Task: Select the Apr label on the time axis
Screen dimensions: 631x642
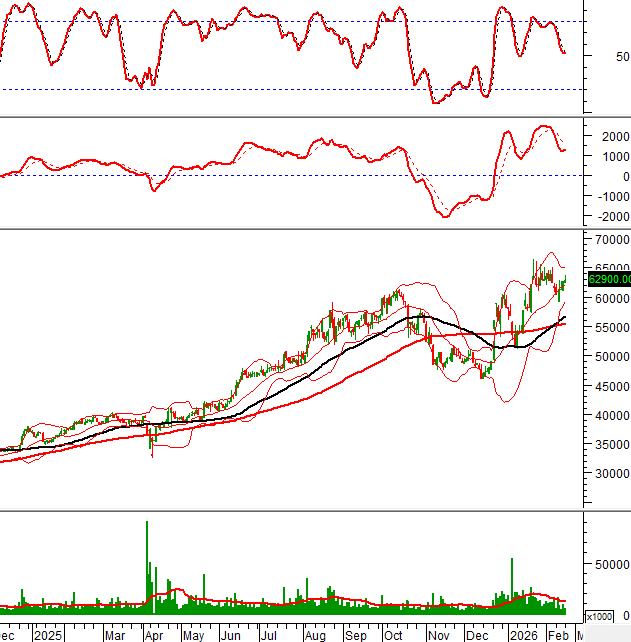Action: [154, 635]
